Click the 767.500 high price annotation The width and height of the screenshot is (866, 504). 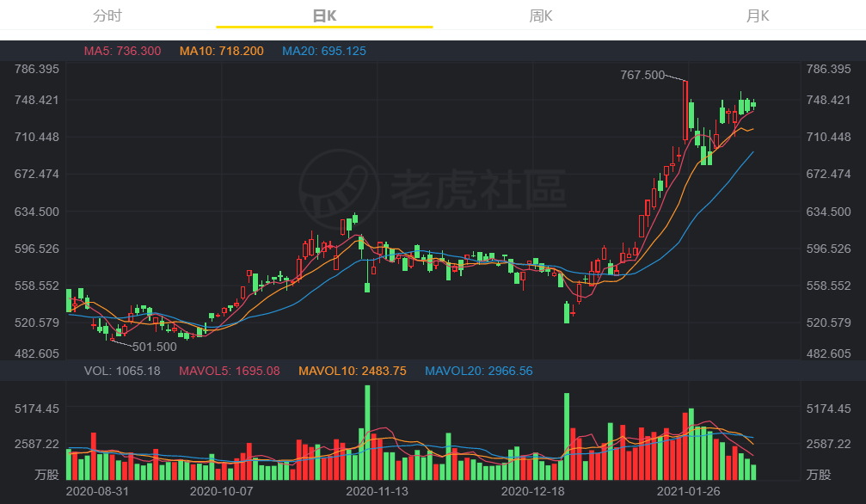tap(642, 75)
